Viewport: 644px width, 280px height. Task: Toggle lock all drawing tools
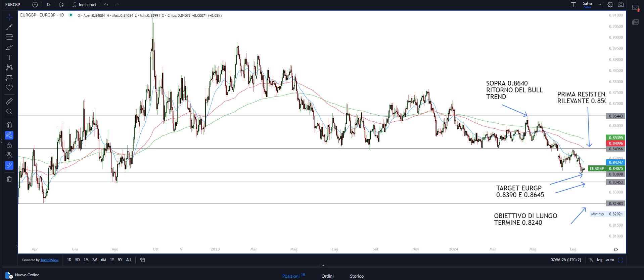click(x=9, y=145)
